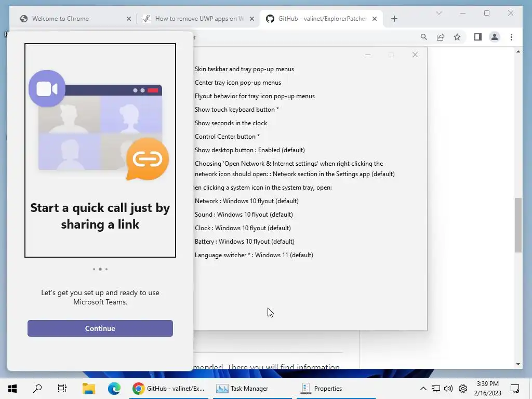Minimize the Chrome window
The image size is (532, 399).
463,13
